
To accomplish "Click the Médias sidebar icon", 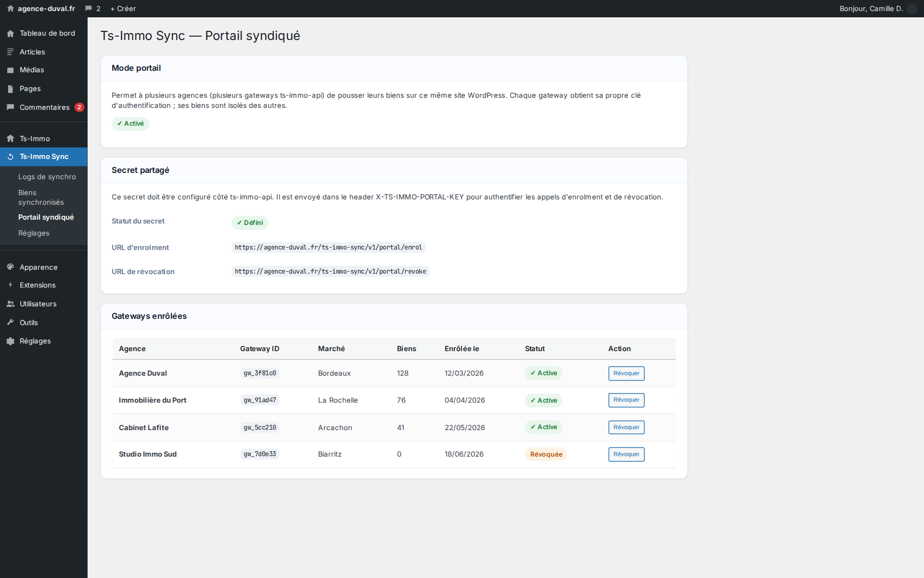I will click(11, 70).
